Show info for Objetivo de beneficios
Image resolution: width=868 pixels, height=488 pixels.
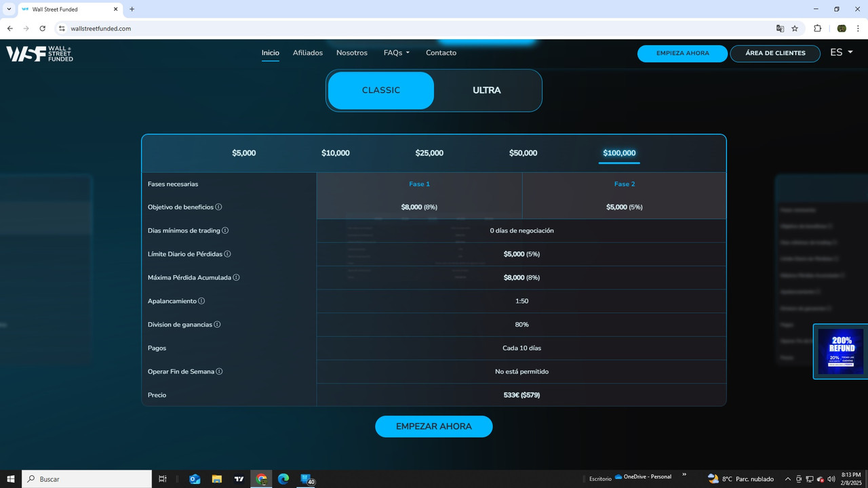click(218, 207)
